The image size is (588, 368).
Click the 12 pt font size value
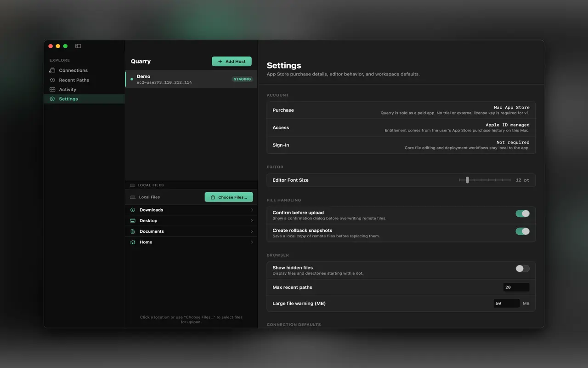(x=523, y=180)
